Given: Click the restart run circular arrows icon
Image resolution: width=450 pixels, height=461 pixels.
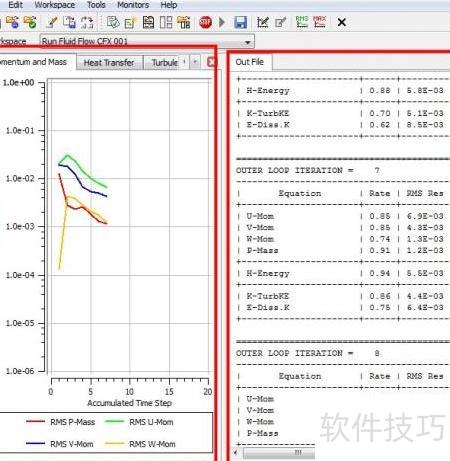Looking at the screenshot, I should point(87,22).
